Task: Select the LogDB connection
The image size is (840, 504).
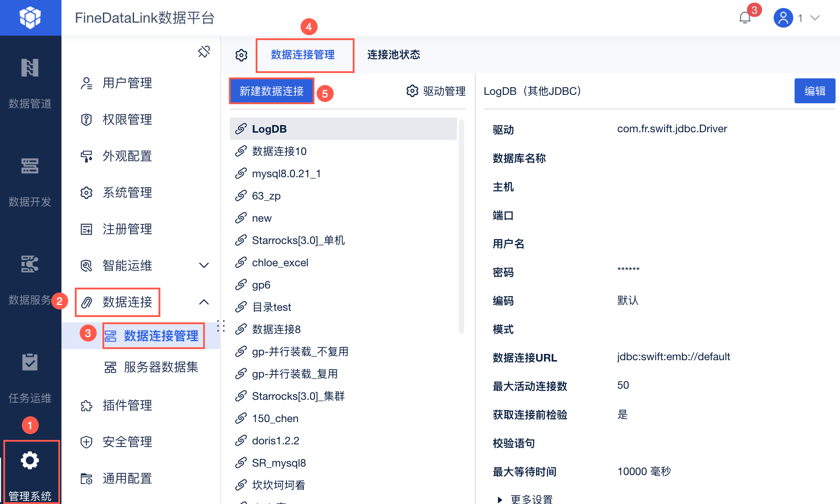Action: (343, 129)
